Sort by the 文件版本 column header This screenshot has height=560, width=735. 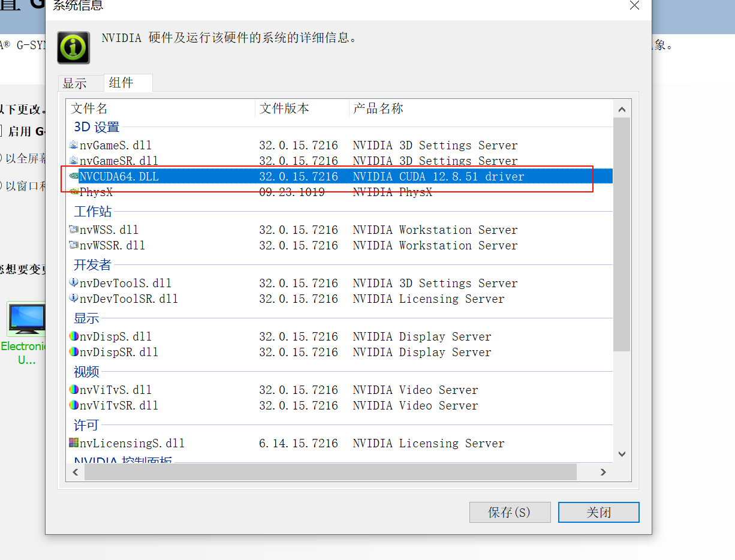(x=302, y=109)
